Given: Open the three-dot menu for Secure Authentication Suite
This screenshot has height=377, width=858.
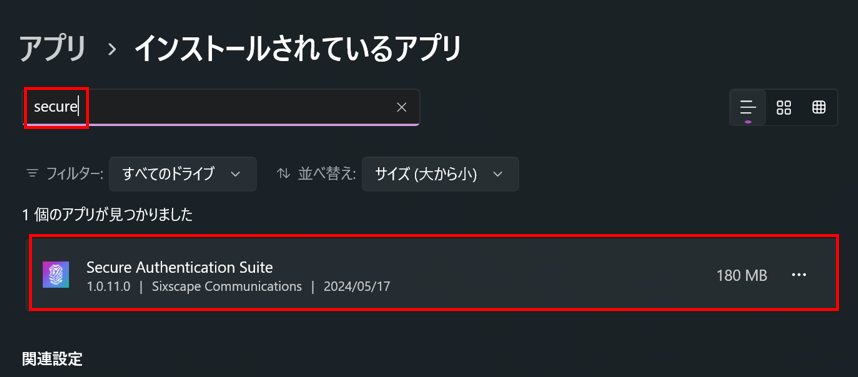Looking at the screenshot, I should (x=799, y=275).
